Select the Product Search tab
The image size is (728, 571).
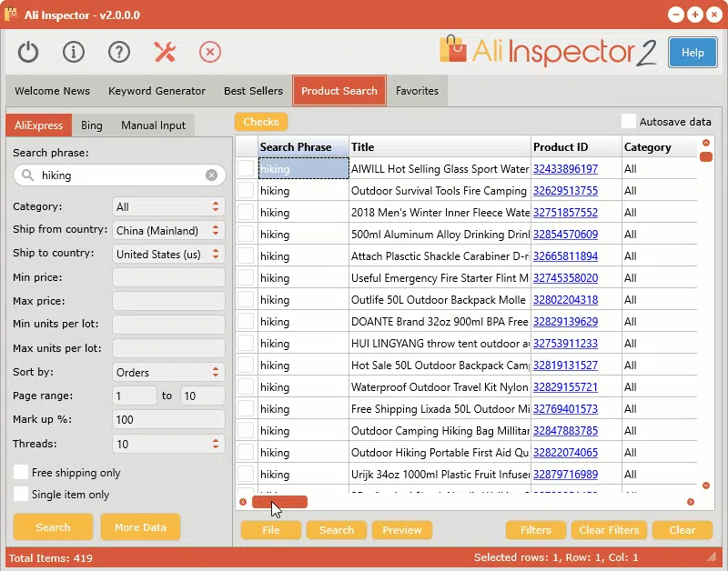coord(339,91)
